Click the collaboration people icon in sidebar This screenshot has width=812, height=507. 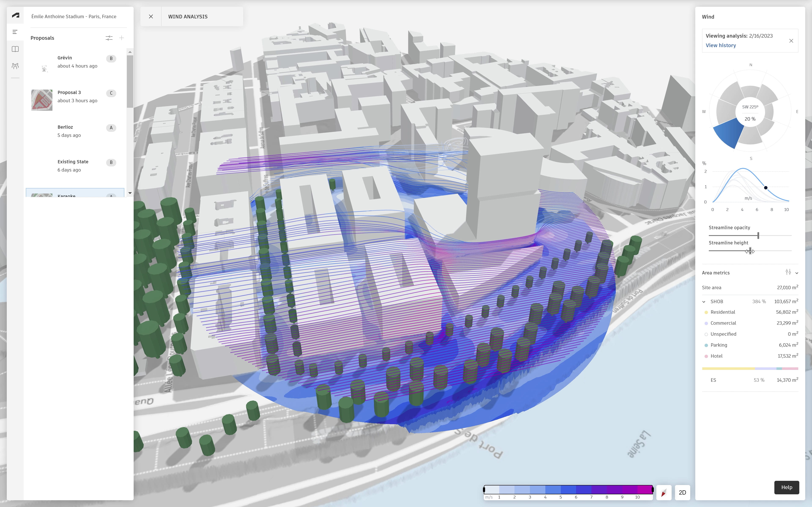tap(15, 66)
